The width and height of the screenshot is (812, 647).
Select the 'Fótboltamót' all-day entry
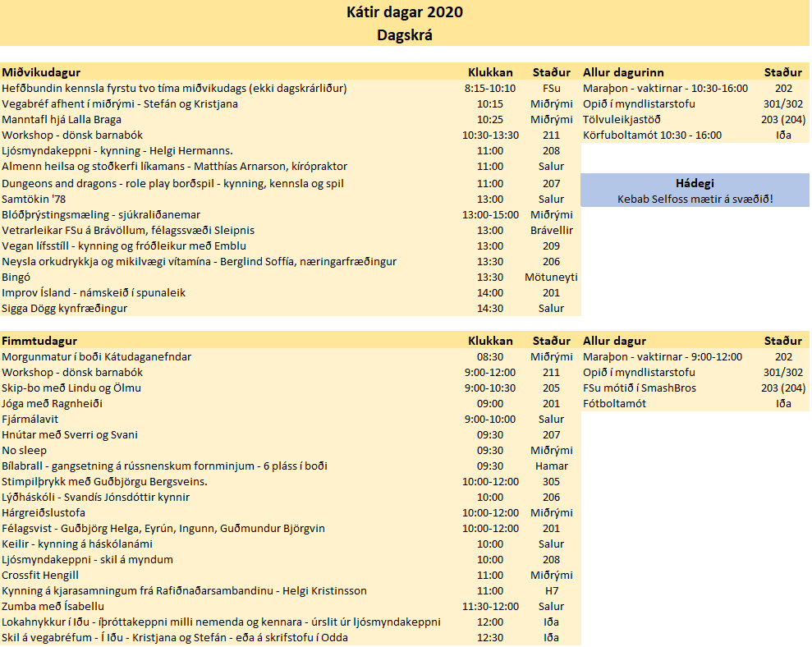[614, 403]
